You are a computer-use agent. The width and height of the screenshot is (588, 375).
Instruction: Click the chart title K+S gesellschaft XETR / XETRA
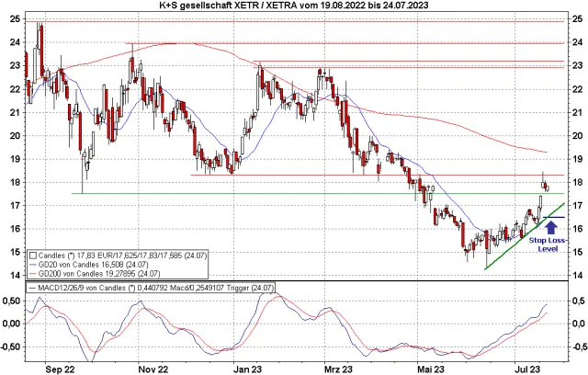point(294,6)
